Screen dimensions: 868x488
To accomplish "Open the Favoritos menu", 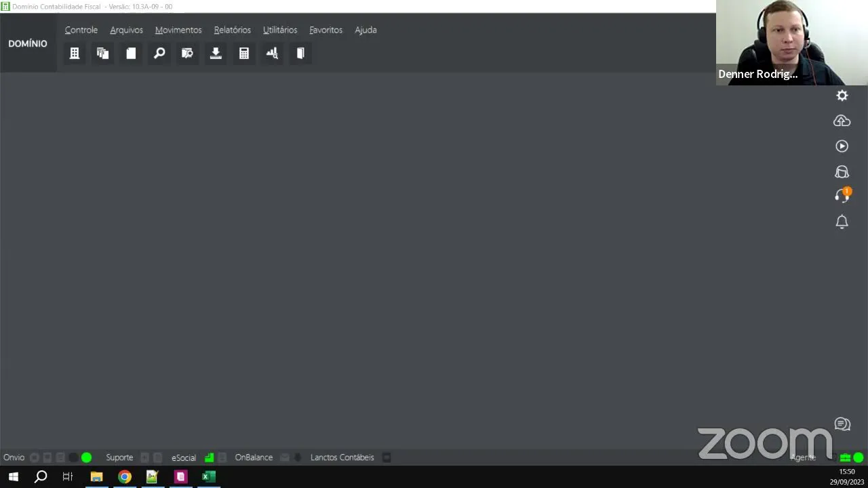I will click(325, 30).
